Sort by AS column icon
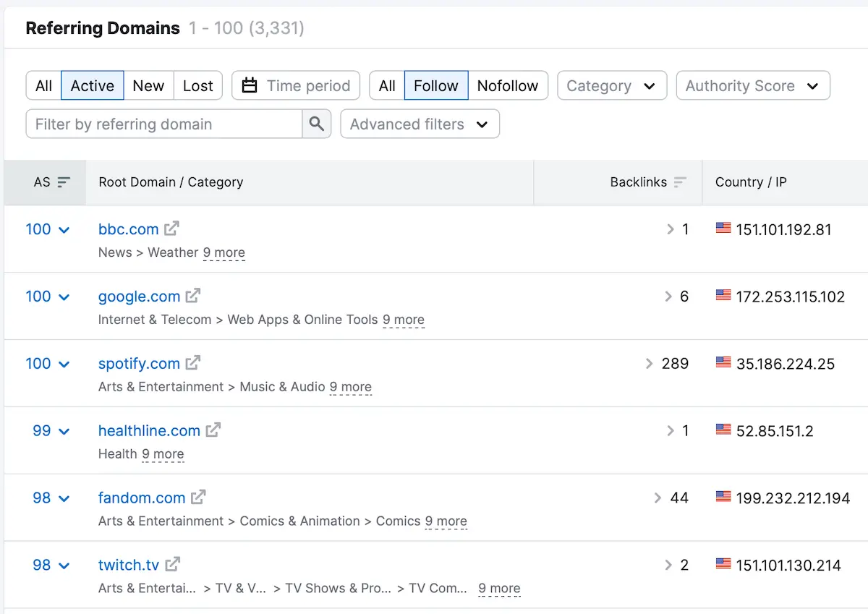Screen dimensions: 868x614 click(x=64, y=182)
